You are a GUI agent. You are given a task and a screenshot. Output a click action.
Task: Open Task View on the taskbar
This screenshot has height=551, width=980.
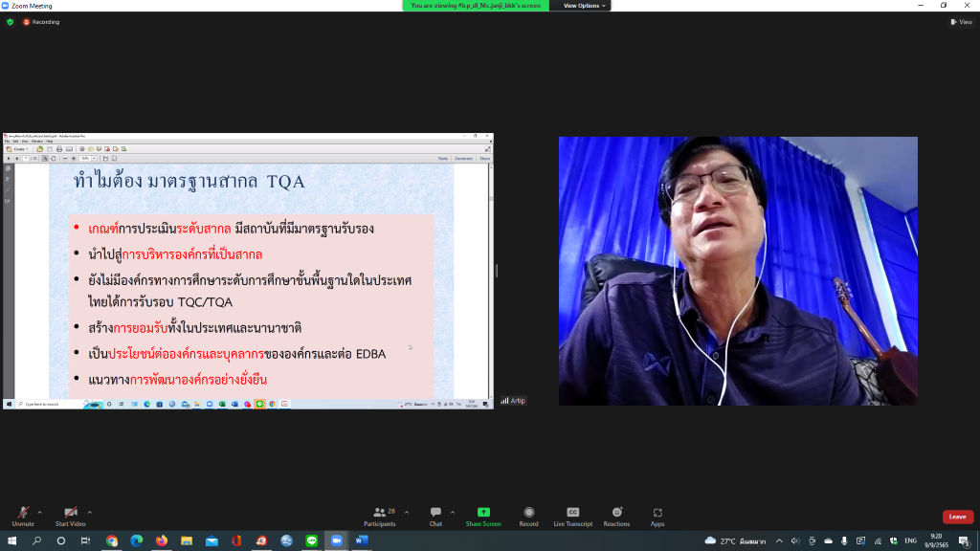(x=85, y=541)
